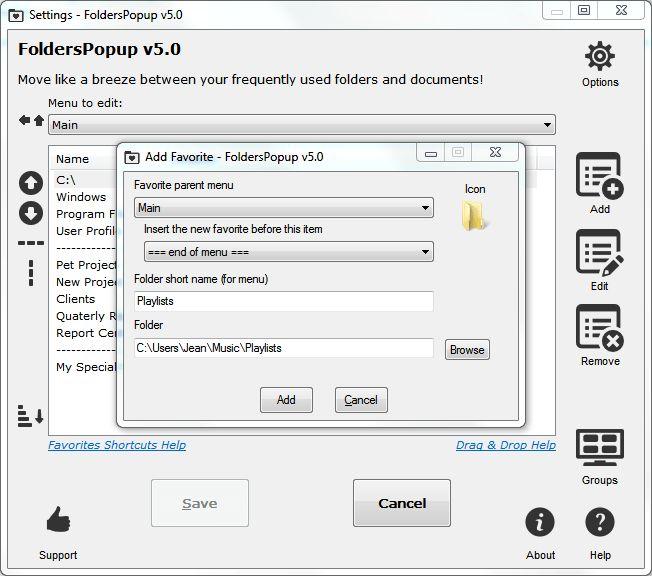The width and height of the screenshot is (652, 576).
Task: Move selected favorite down with arrow icon
Action: pyautogui.click(x=31, y=213)
